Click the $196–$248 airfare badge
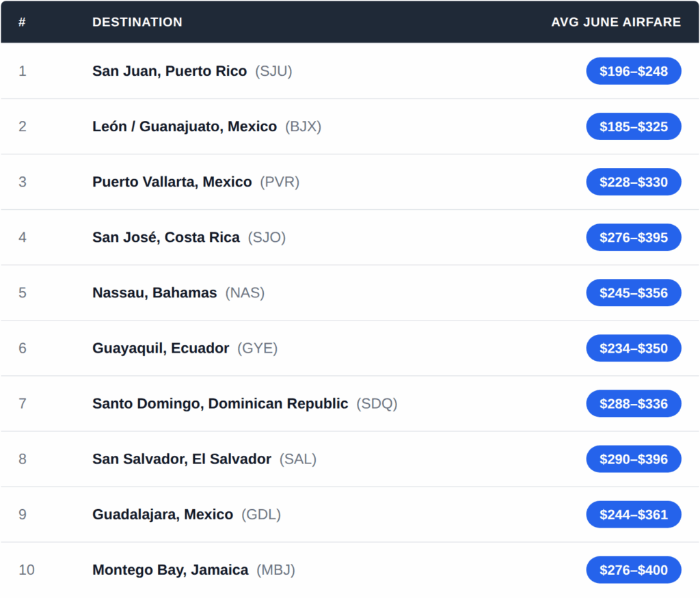 pyautogui.click(x=634, y=71)
